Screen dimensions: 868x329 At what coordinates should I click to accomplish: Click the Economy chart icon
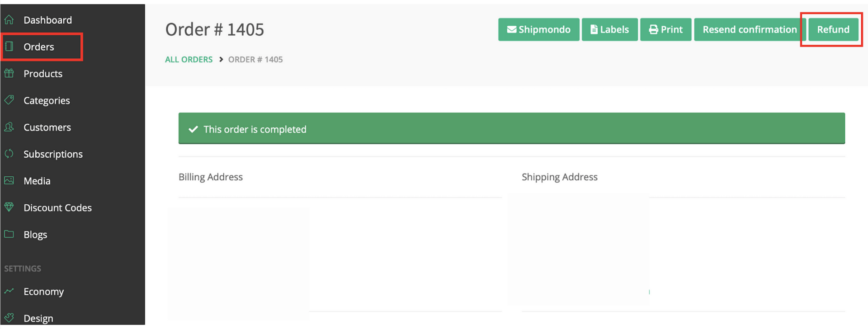point(9,291)
